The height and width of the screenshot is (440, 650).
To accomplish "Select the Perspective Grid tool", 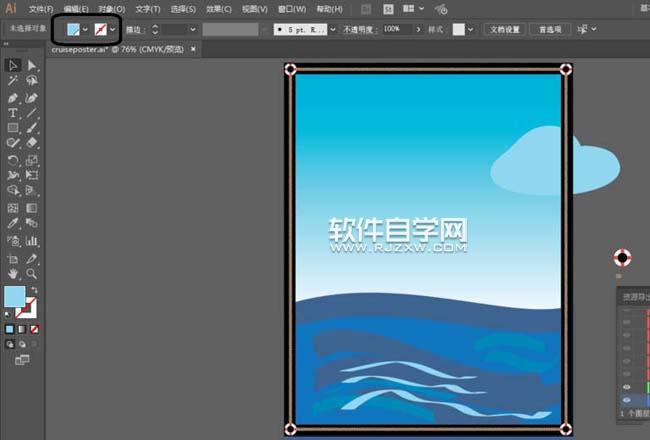I will pos(32,190).
